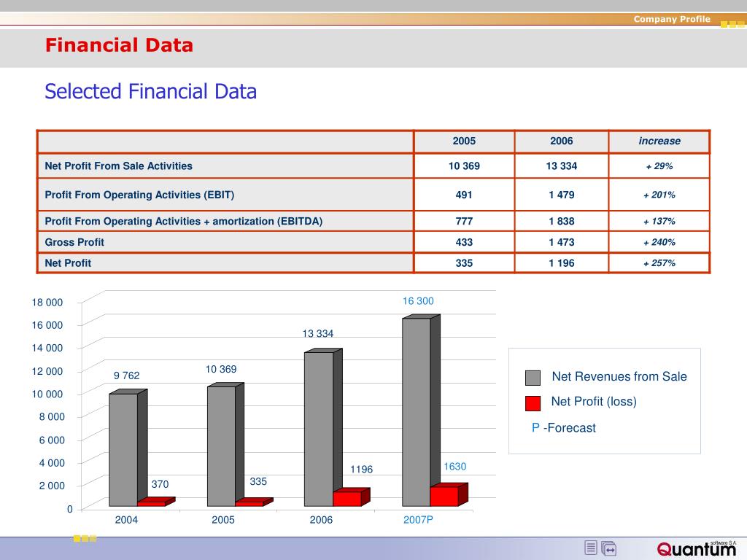Click the '10 000' y-axis label

click(x=47, y=394)
